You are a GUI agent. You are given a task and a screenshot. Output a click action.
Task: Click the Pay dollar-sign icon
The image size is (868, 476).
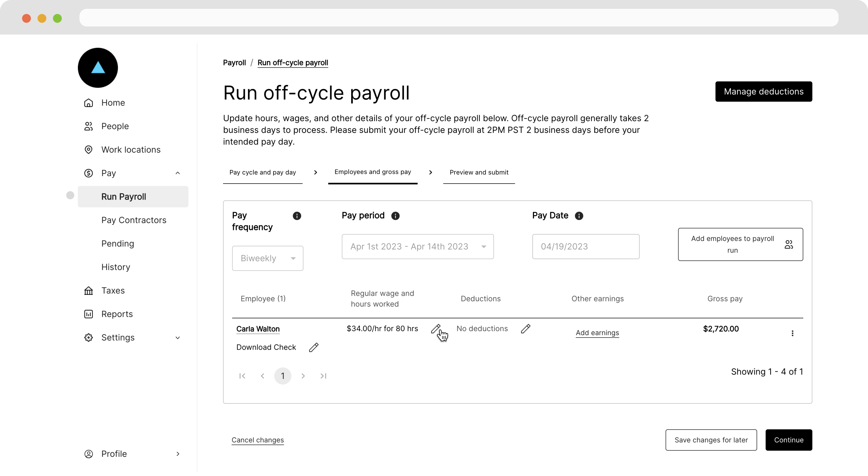click(88, 173)
